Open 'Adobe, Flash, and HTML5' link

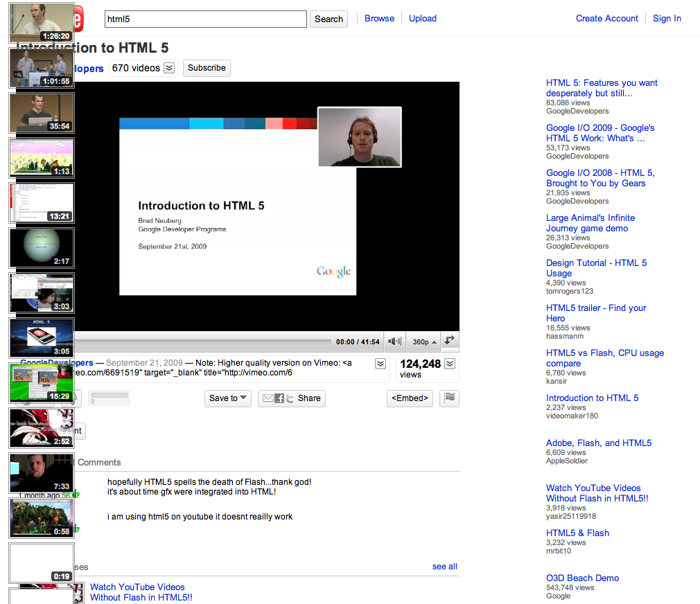click(x=599, y=443)
